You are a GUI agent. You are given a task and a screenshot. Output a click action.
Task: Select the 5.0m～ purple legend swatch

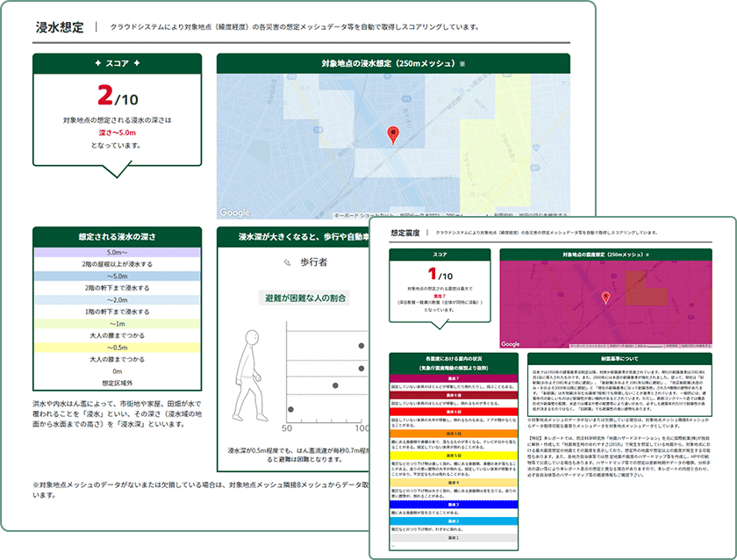(x=117, y=253)
